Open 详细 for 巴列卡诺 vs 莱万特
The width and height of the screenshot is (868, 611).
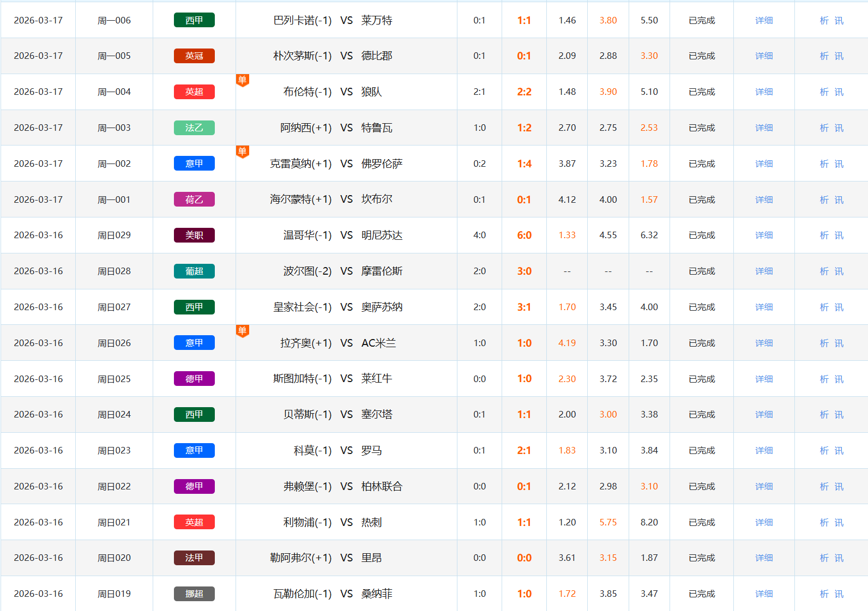pyautogui.click(x=764, y=20)
